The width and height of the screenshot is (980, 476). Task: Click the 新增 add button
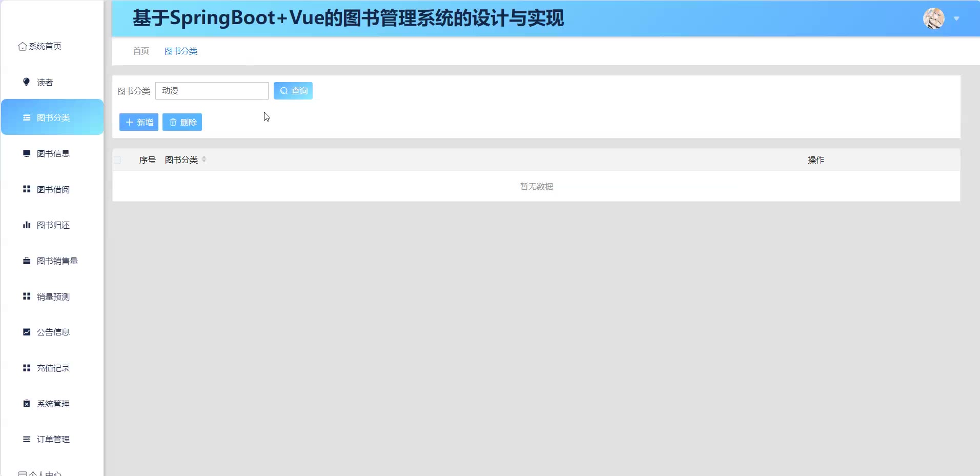pyautogui.click(x=139, y=122)
